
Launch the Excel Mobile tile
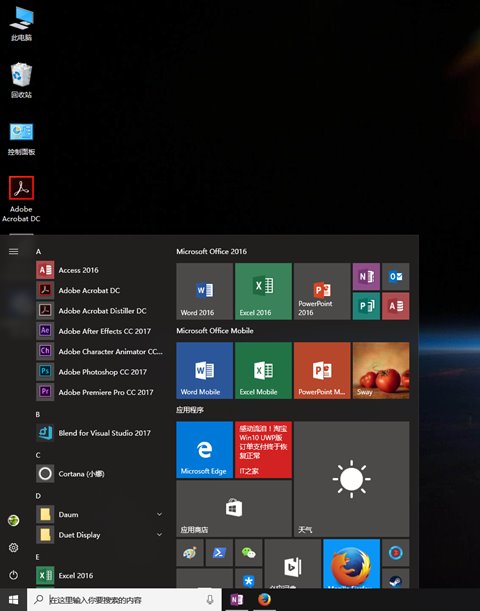263,371
